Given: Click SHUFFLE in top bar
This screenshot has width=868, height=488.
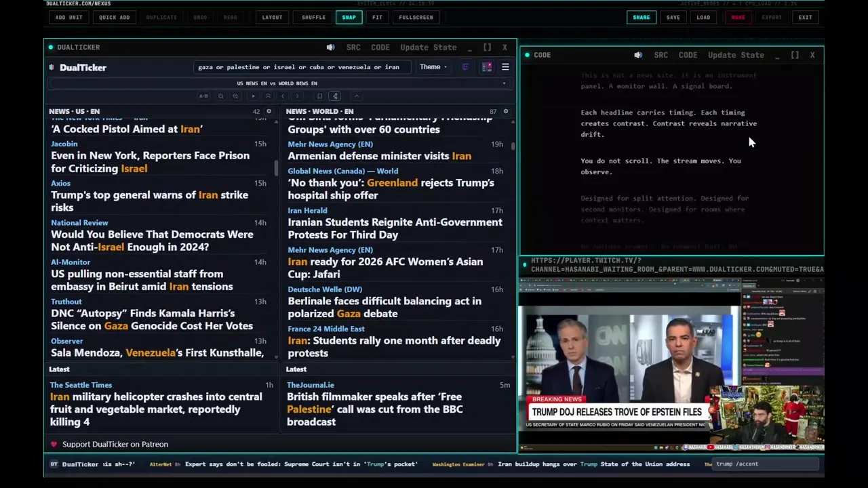Looking at the screenshot, I should point(313,17).
